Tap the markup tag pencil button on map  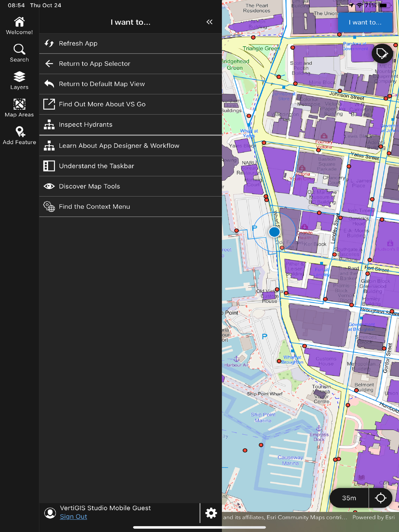click(x=382, y=54)
